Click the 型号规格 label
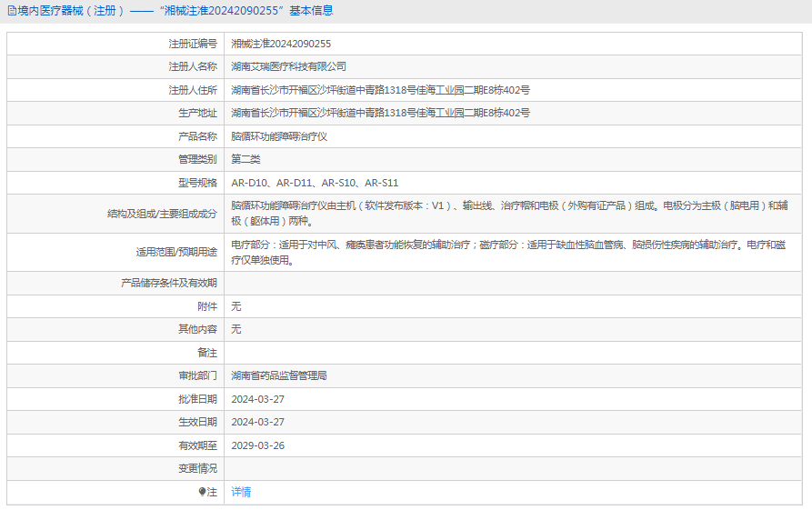 pyautogui.click(x=198, y=183)
